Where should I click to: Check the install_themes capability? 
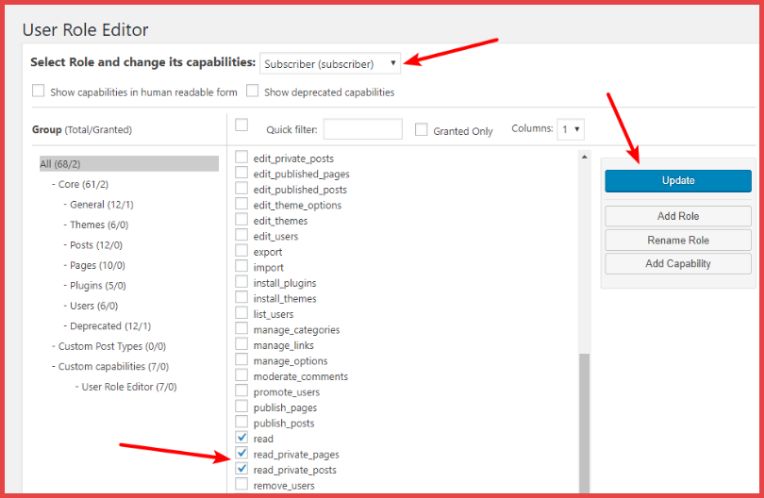click(x=241, y=297)
